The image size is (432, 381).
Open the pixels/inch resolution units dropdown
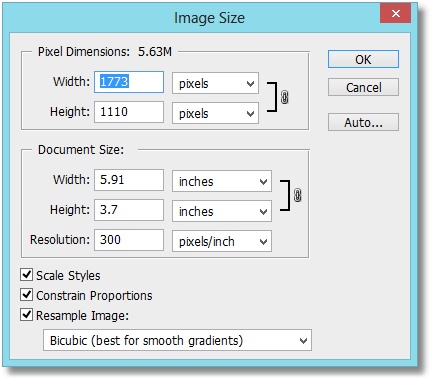pyautogui.click(x=222, y=241)
